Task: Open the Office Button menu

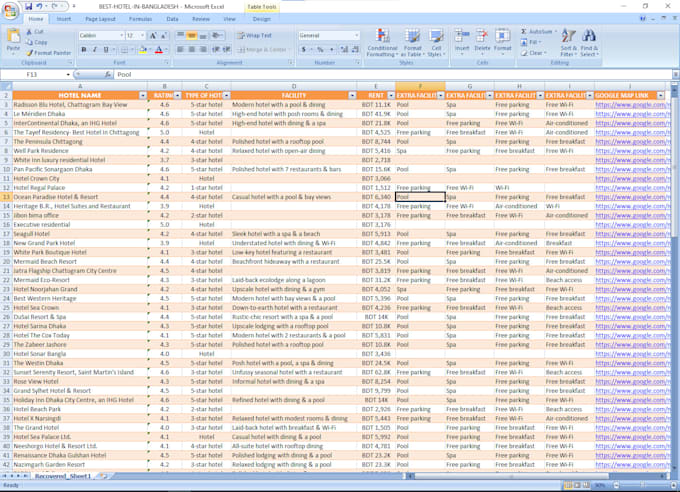Action: tap(10, 11)
